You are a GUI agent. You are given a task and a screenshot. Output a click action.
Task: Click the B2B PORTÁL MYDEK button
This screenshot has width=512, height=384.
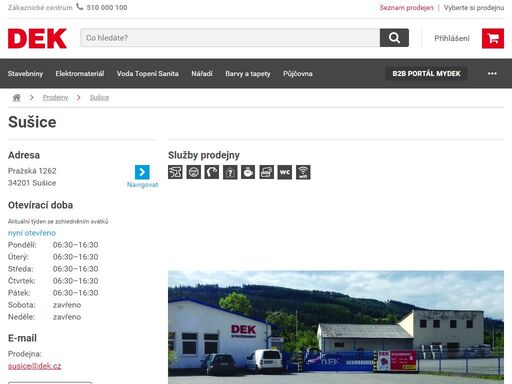426,74
